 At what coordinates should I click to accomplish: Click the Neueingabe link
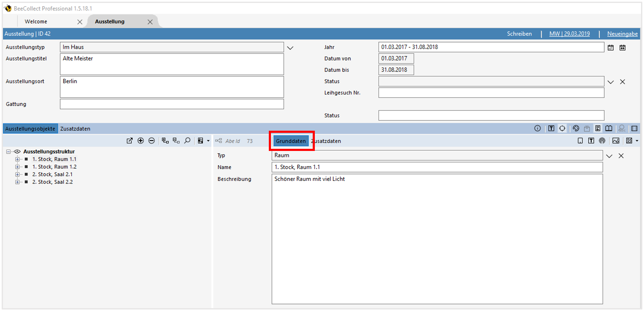click(622, 34)
